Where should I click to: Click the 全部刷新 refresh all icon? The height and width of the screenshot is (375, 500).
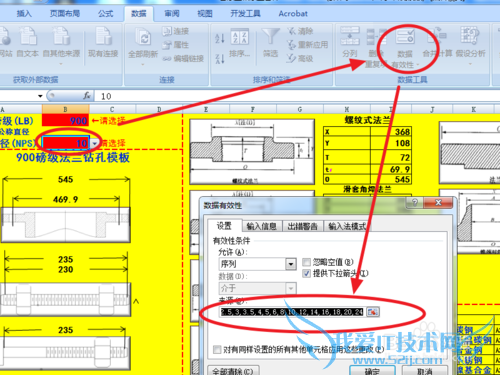pyautogui.click(x=143, y=42)
